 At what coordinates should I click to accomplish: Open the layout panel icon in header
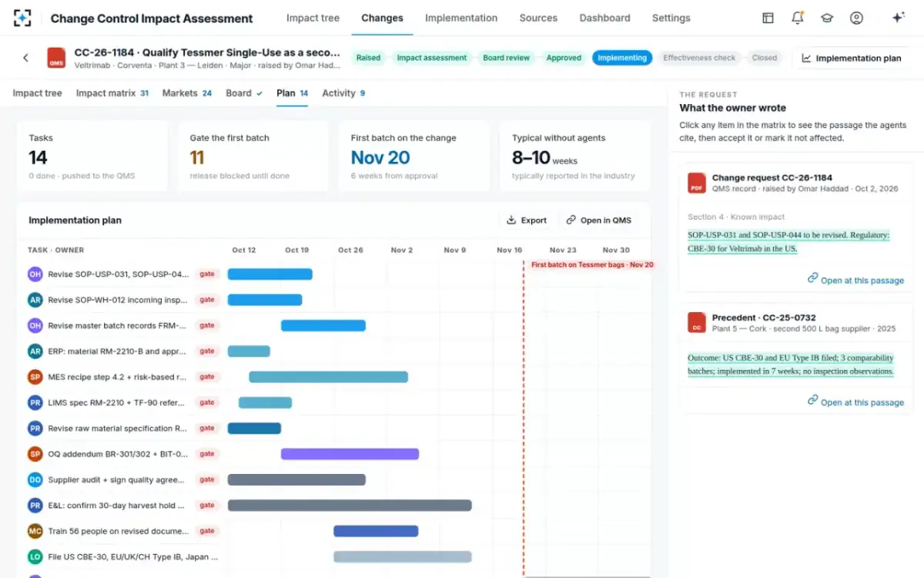pos(768,18)
